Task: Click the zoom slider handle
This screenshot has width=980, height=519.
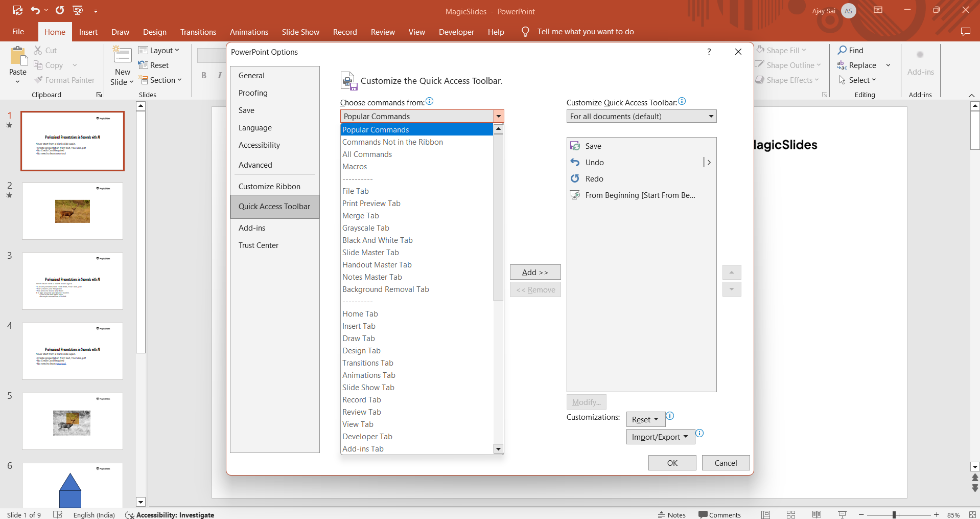Action: pyautogui.click(x=894, y=515)
